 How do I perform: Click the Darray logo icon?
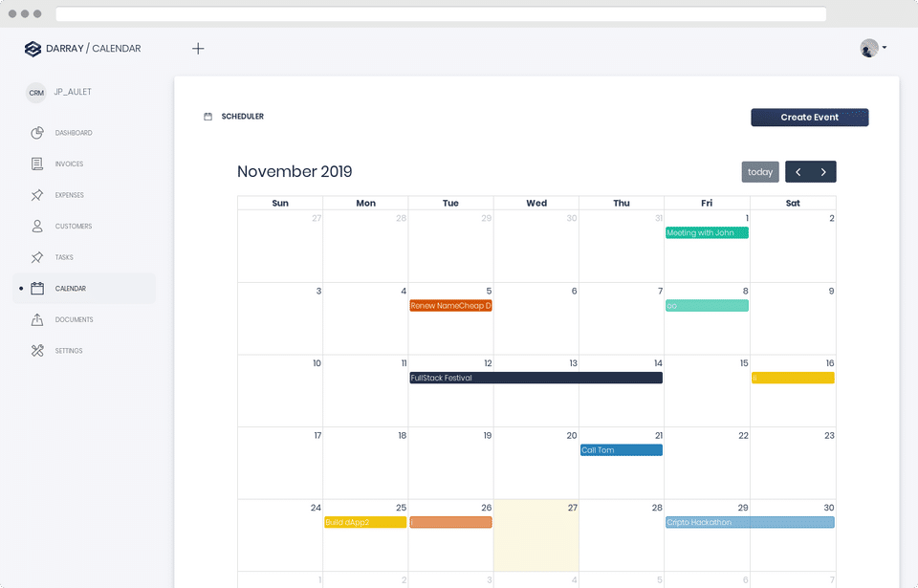click(x=33, y=49)
